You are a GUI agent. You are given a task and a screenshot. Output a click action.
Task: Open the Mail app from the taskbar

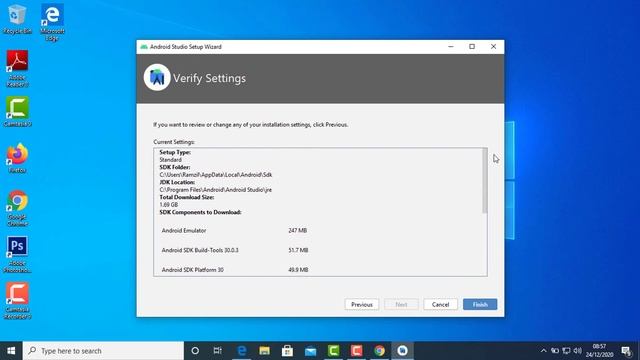[x=310, y=351]
